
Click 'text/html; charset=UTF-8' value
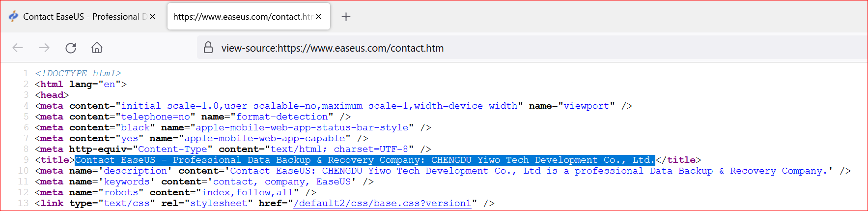[x=339, y=149]
